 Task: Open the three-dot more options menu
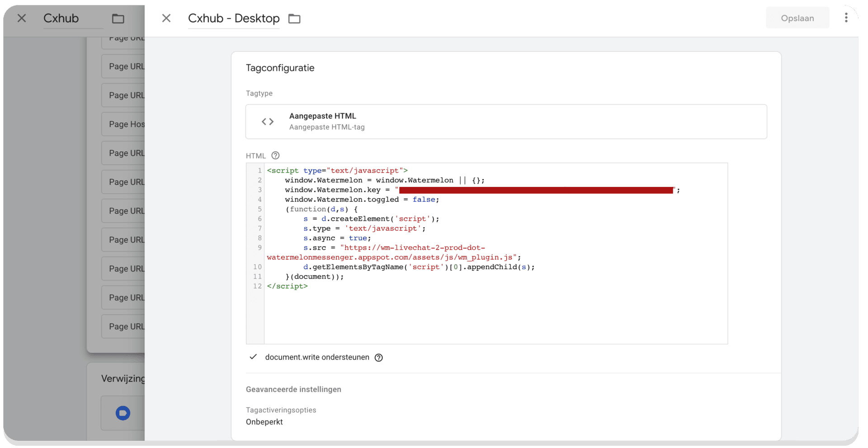[846, 18]
